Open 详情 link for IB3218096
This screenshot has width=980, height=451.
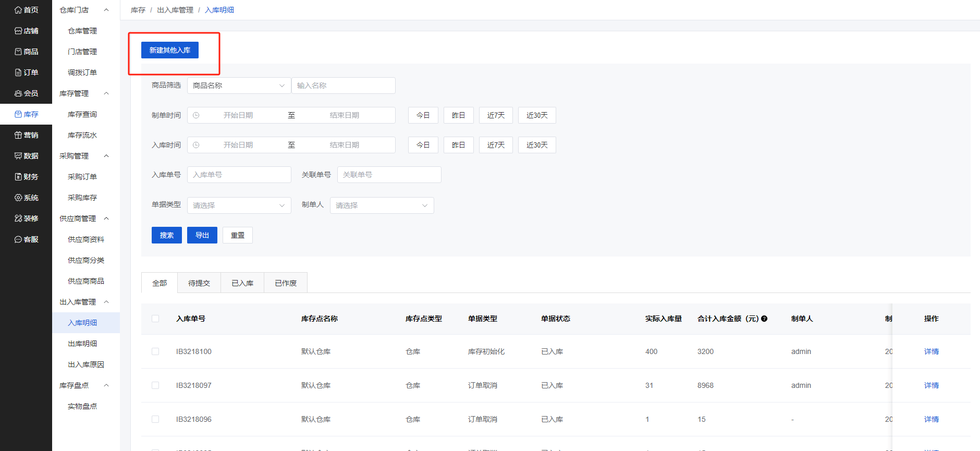(932, 419)
